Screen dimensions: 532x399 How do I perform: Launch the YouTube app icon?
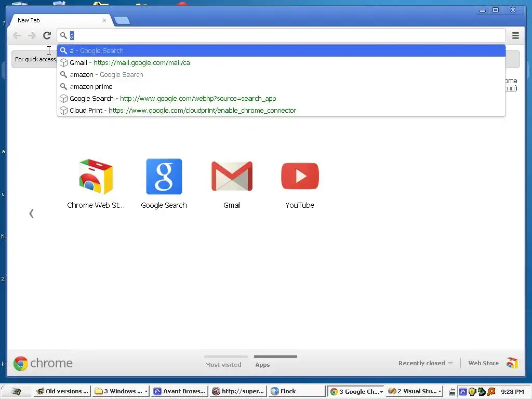point(300,176)
